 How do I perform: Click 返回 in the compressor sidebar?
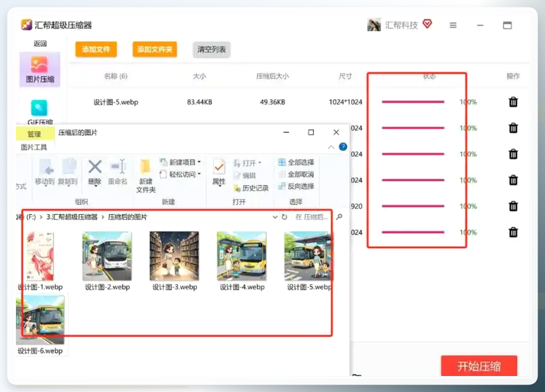pos(40,43)
